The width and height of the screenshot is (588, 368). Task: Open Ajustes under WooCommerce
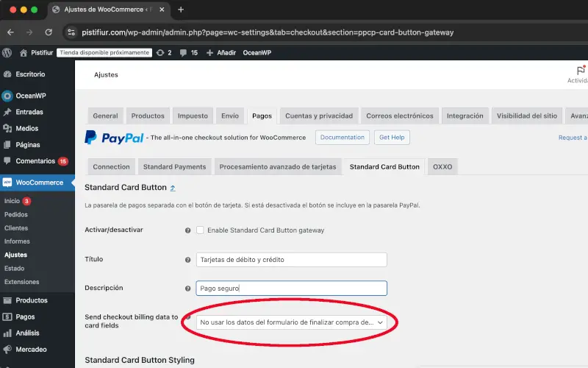pos(15,255)
